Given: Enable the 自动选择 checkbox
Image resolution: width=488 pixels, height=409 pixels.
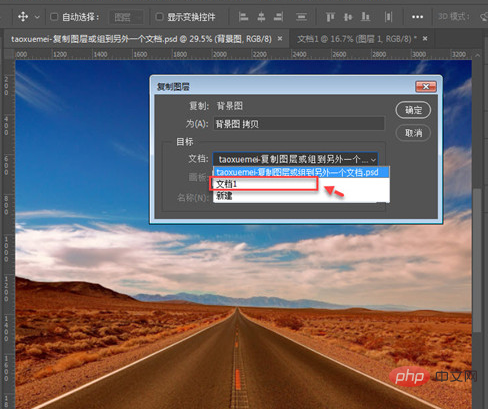Looking at the screenshot, I should [x=54, y=16].
